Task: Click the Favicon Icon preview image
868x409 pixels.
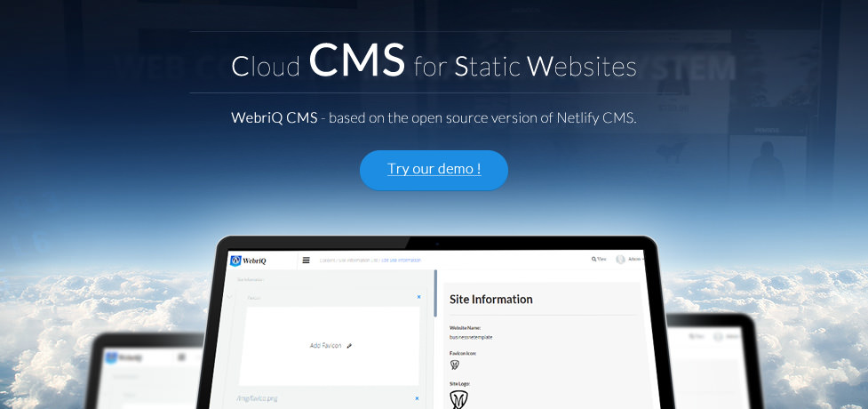Action: (455, 365)
